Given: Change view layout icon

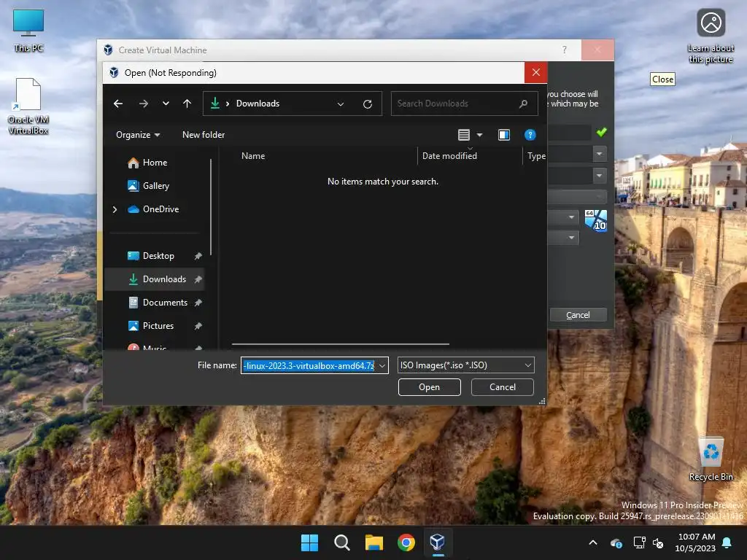Looking at the screenshot, I should click(x=463, y=135).
